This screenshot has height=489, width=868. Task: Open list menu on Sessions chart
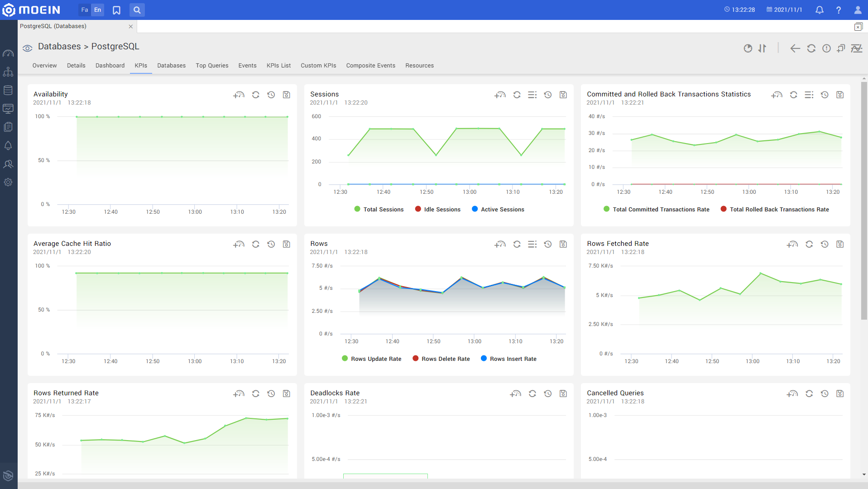(532, 95)
